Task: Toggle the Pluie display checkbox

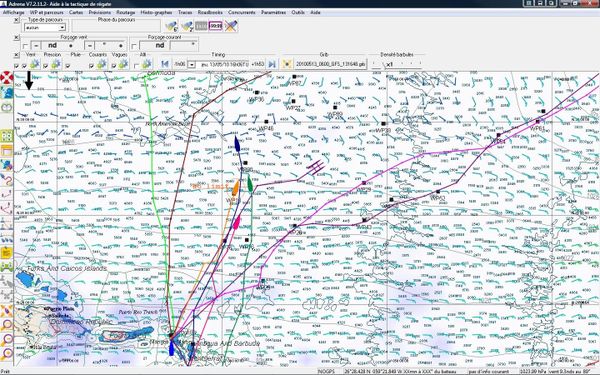Action: point(68,66)
